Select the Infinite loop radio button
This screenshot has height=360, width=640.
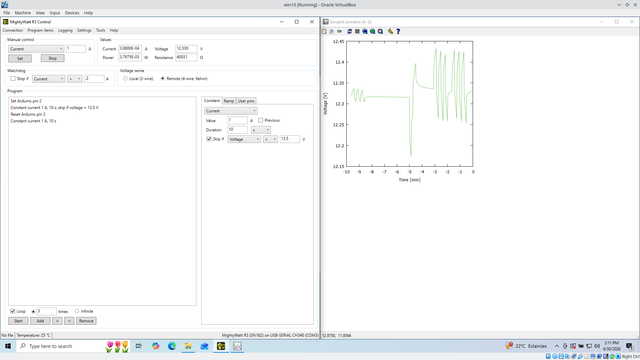[x=77, y=311]
